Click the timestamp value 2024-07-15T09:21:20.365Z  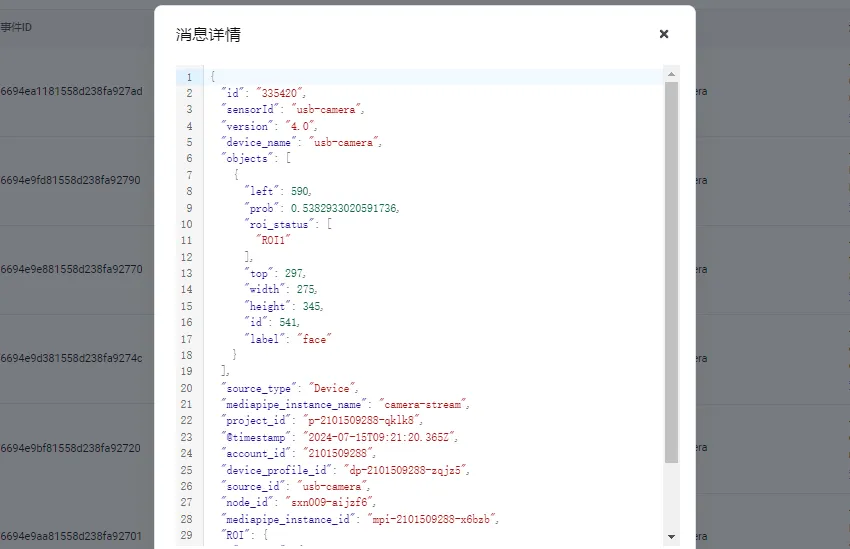coord(378,437)
